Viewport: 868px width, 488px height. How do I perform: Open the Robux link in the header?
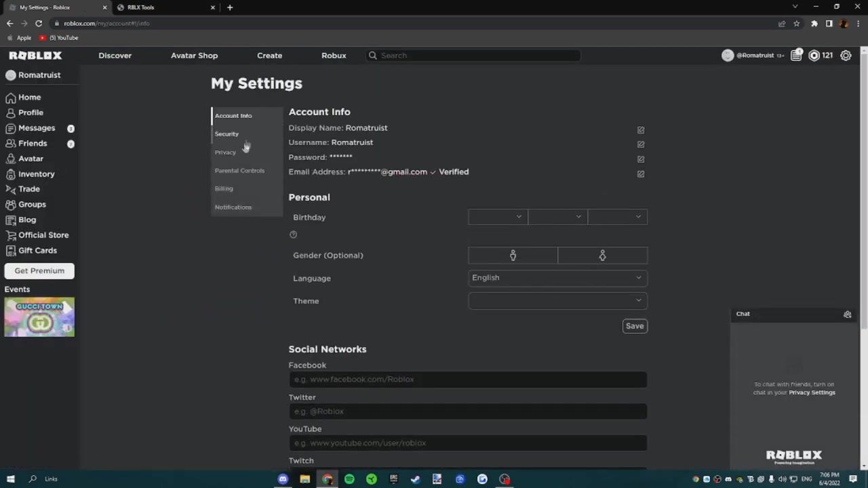pos(334,56)
